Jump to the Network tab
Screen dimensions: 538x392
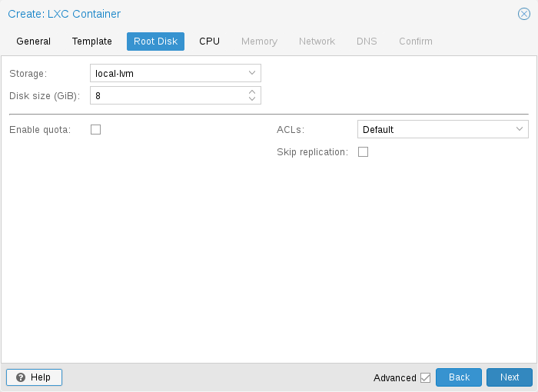point(317,42)
